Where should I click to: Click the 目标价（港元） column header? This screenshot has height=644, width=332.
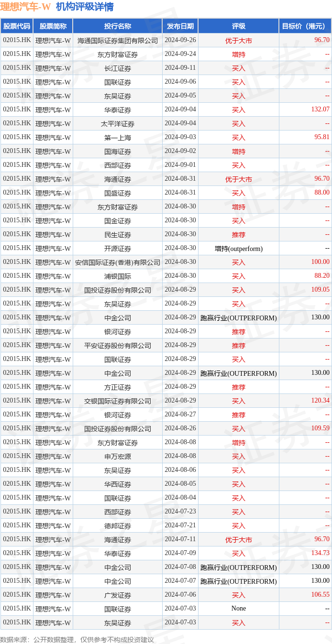tap(305, 26)
